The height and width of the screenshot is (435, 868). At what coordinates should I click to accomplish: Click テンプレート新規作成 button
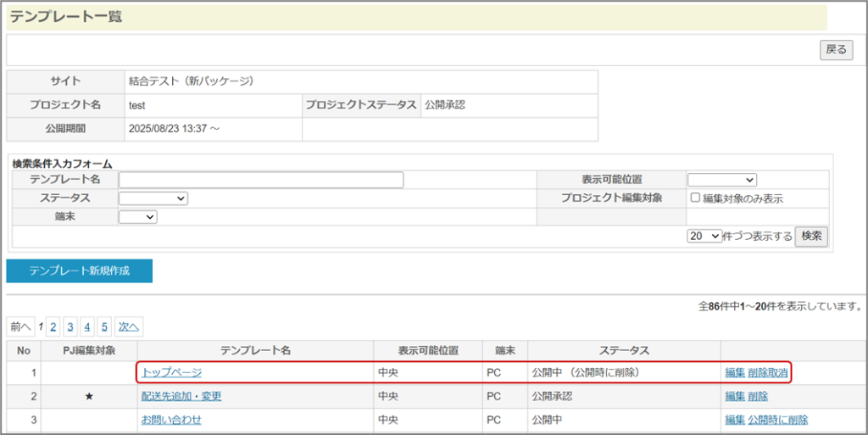[80, 271]
